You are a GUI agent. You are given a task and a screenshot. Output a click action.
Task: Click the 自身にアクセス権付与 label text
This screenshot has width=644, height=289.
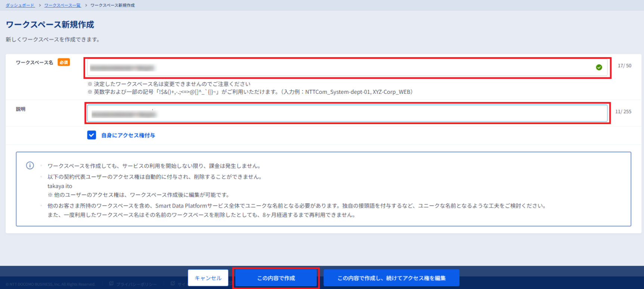point(128,135)
